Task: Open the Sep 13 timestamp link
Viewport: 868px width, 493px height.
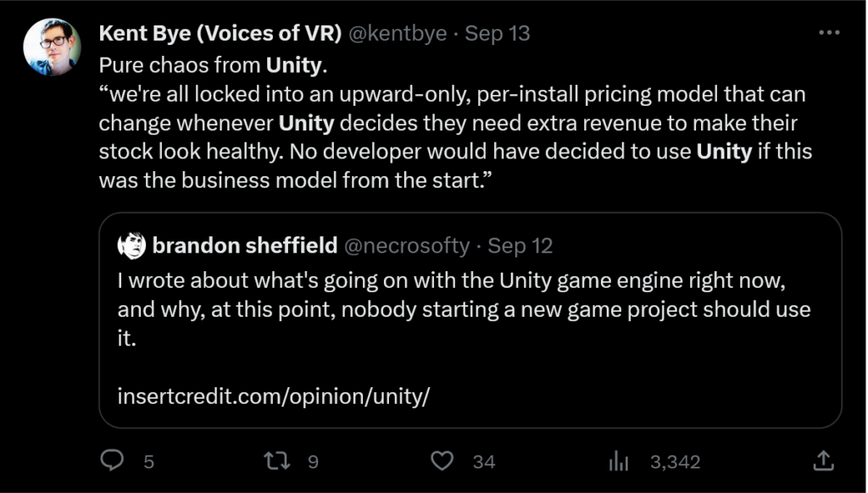Action: pyautogui.click(x=498, y=34)
